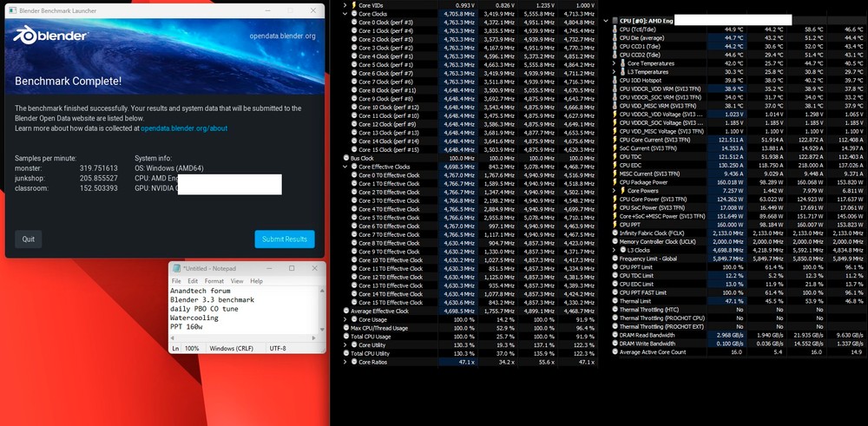
Task: Open the Help menu in Notepad
Action: click(x=256, y=281)
